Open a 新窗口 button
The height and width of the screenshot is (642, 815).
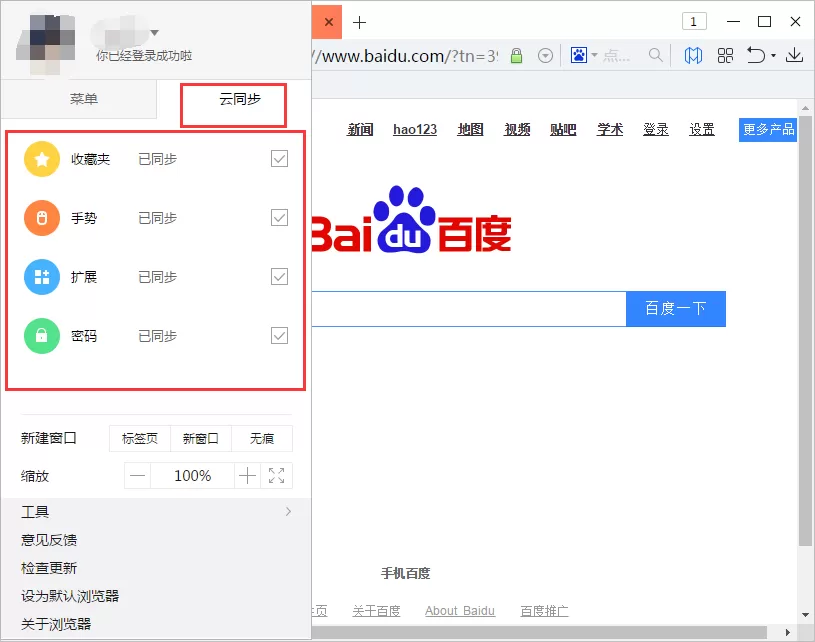pyautogui.click(x=201, y=439)
